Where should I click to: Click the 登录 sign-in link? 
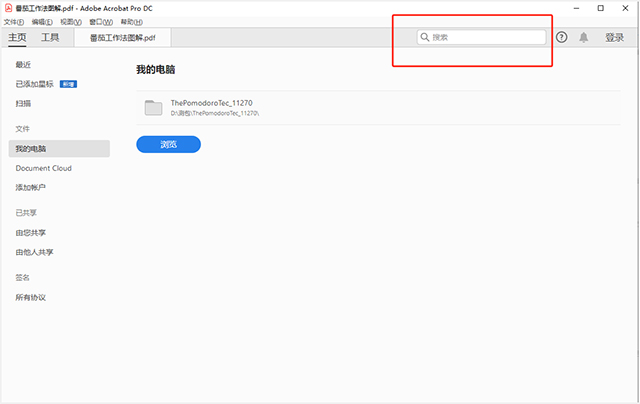[614, 38]
